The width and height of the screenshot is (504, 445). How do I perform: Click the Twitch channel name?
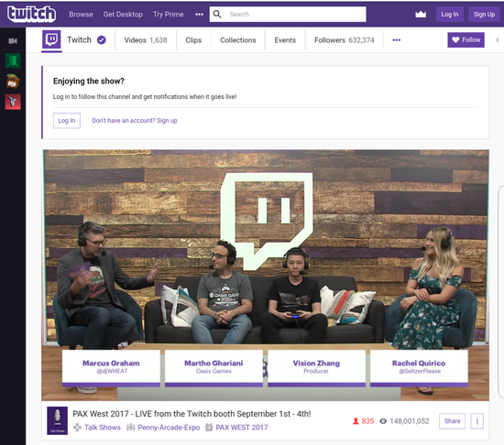[79, 39]
